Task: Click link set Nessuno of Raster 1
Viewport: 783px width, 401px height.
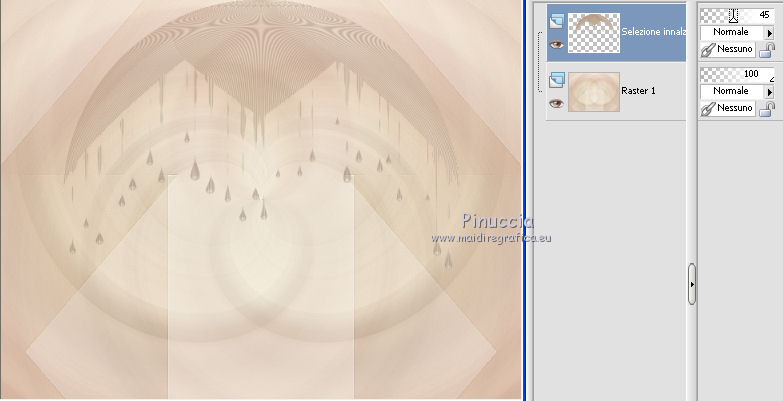Action: 728,108
